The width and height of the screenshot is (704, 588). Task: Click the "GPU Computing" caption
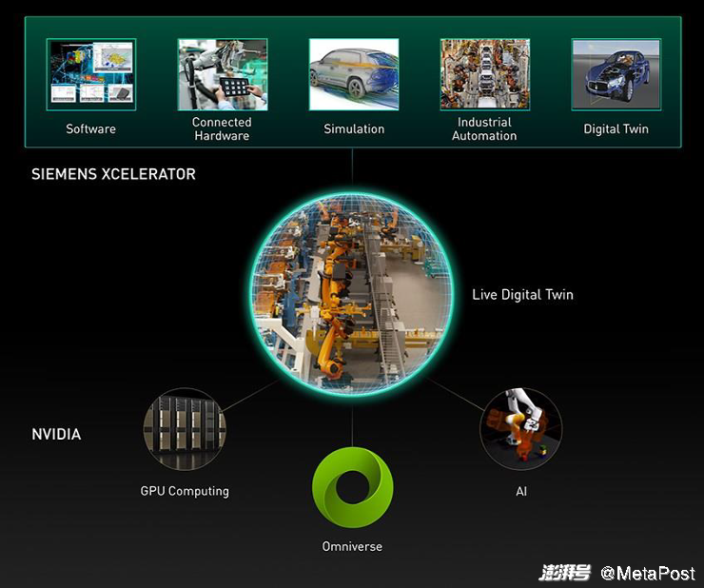click(x=185, y=491)
